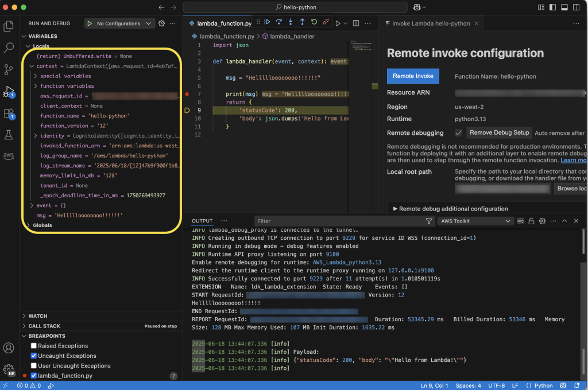Open the AWS Toolkit output channel dropdown
588x390 pixels.
(475, 221)
